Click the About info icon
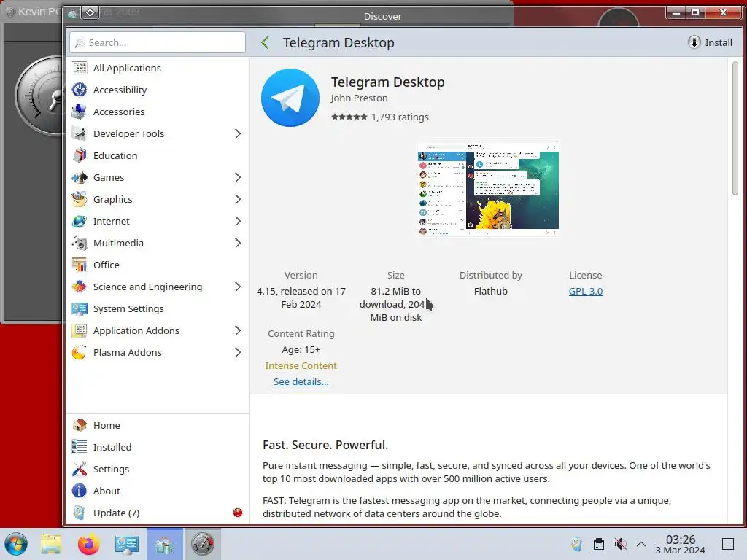Image resolution: width=747 pixels, height=560 pixels. [x=80, y=491]
